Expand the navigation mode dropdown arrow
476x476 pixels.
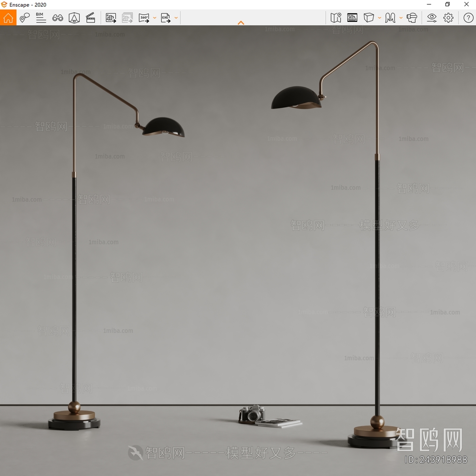click(401, 18)
